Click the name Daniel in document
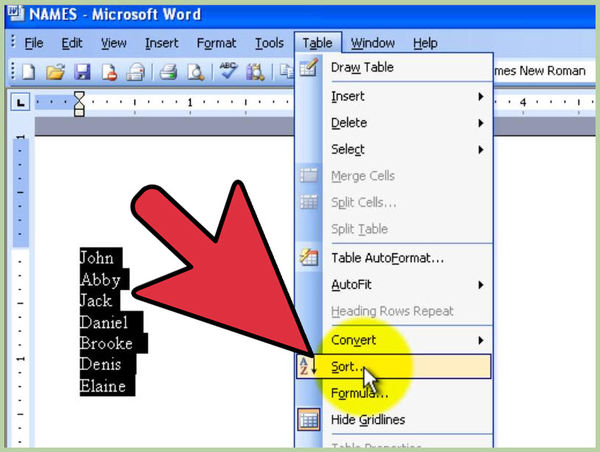Screen dimensions: 600x452 pos(104,322)
